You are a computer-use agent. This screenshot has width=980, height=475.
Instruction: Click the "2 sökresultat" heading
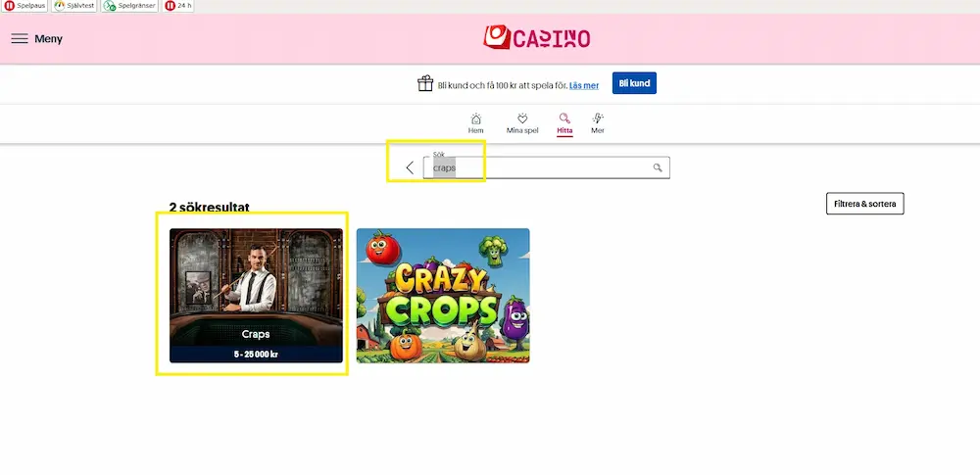click(210, 208)
